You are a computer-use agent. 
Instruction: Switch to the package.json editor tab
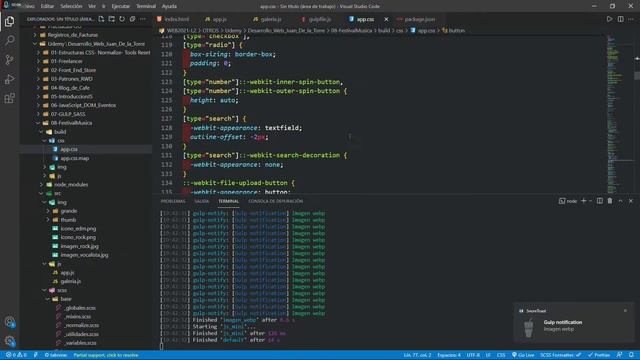419,19
